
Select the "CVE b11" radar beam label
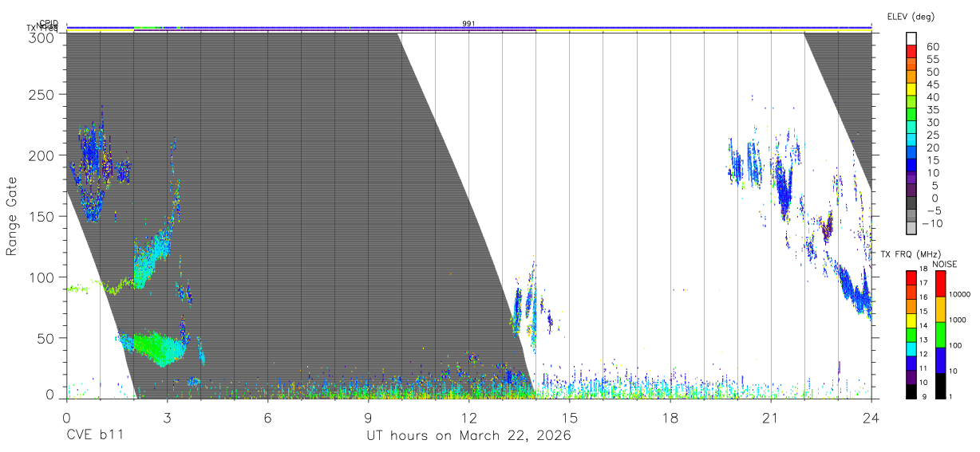click(94, 436)
